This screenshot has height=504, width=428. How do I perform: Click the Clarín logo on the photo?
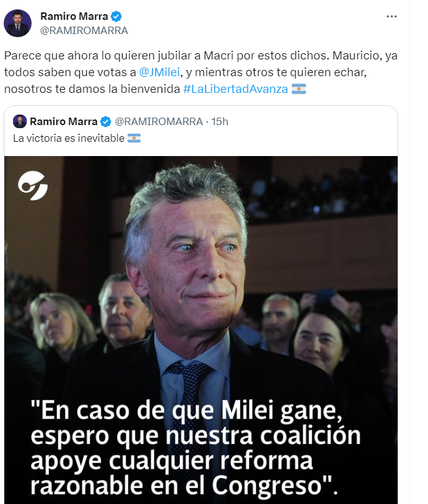click(33, 186)
